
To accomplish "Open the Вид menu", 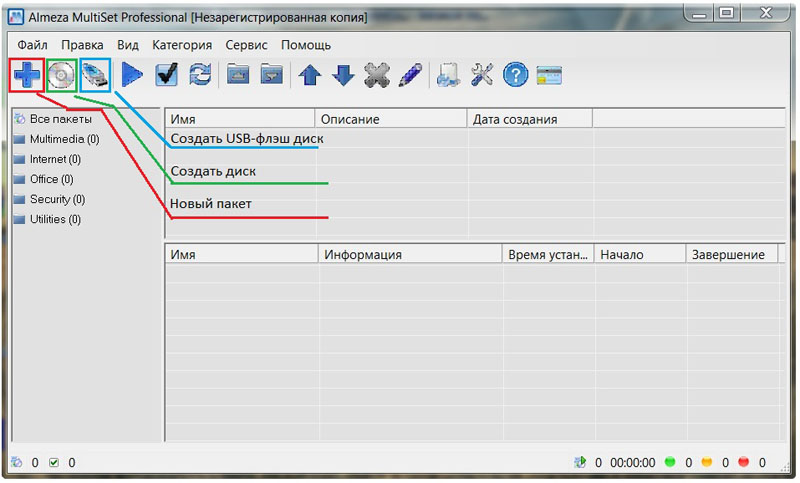I will [128, 45].
